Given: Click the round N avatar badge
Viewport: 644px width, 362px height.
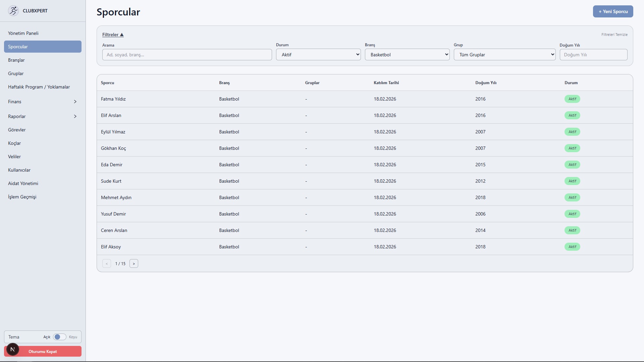Looking at the screenshot, I should [x=13, y=349].
